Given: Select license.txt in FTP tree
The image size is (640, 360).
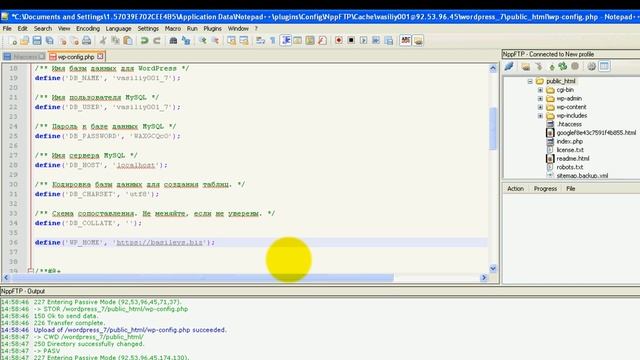Looking at the screenshot, I should coord(570,150).
